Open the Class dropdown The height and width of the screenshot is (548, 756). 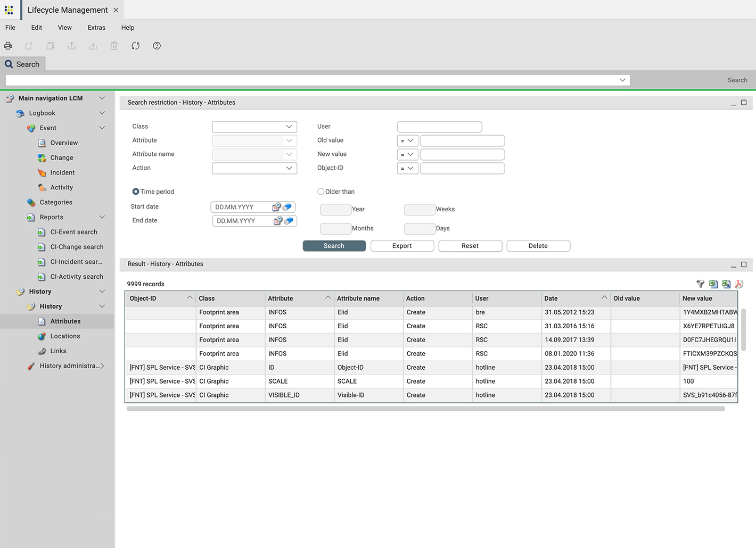point(254,126)
